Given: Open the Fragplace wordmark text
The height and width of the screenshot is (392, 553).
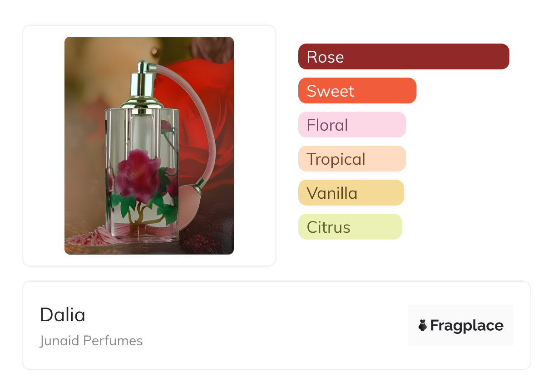Looking at the screenshot, I should click(467, 325).
